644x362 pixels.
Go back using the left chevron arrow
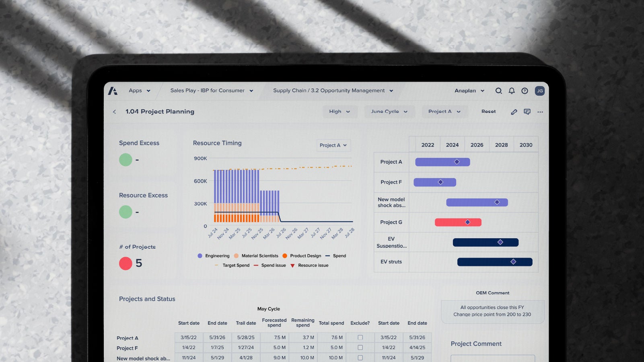[x=114, y=112]
